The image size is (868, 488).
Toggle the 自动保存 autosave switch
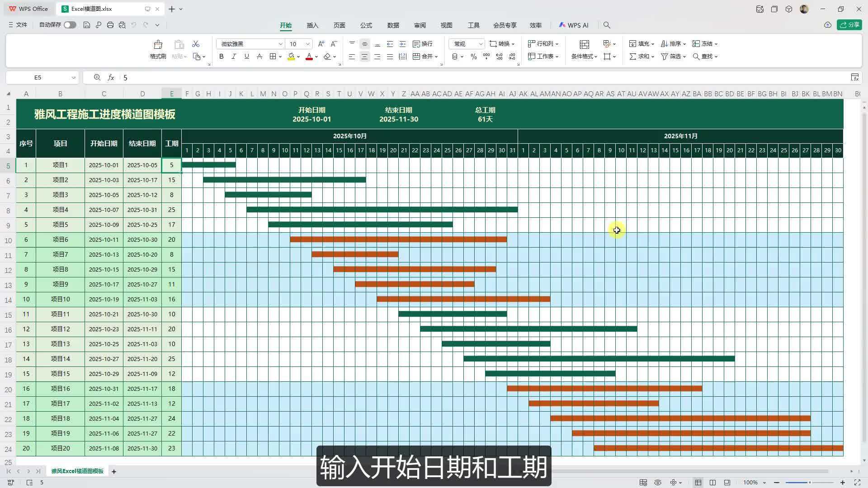coord(70,25)
